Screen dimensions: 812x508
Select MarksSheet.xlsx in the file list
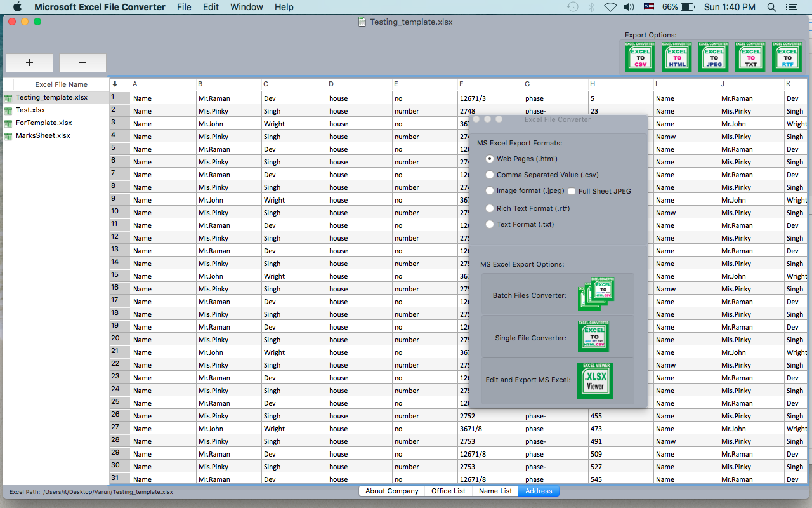point(56,136)
